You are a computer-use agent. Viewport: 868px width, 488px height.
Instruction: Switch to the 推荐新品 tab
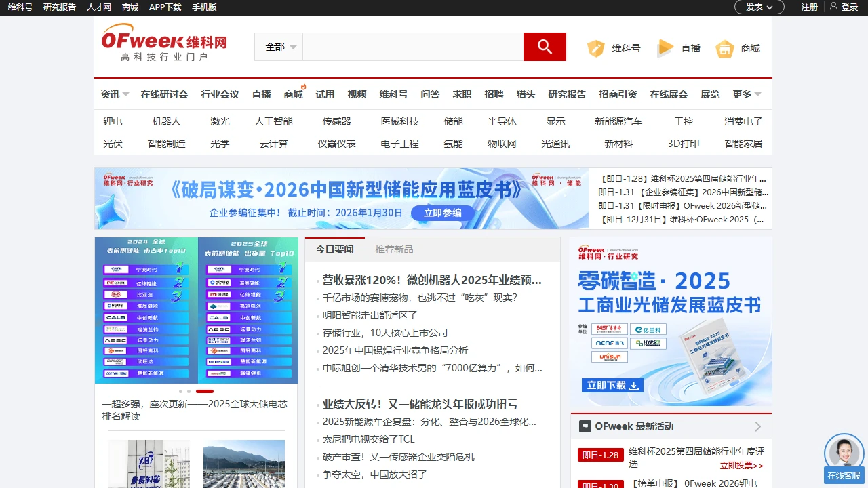(394, 249)
